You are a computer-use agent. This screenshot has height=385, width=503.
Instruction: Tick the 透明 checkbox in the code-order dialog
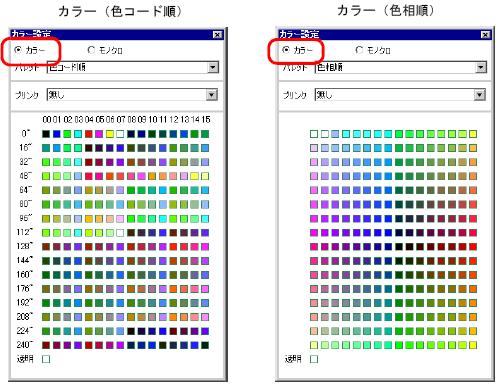(46, 359)
